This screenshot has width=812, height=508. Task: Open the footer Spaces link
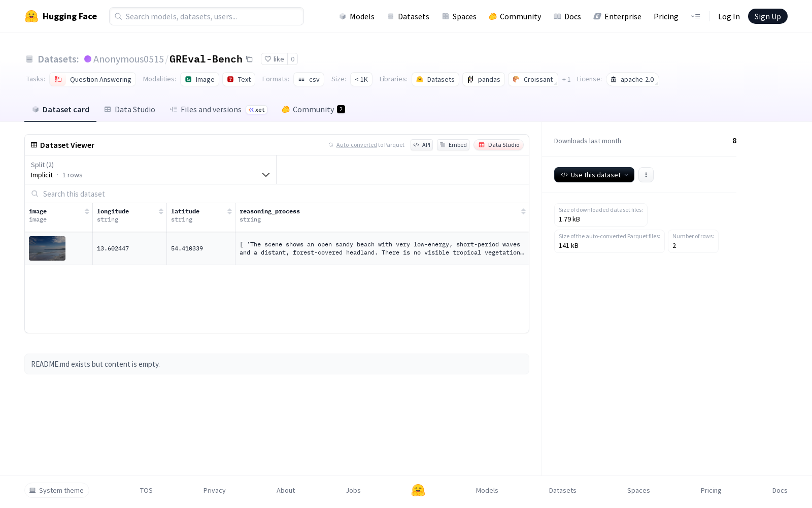[x=638, y=490]
